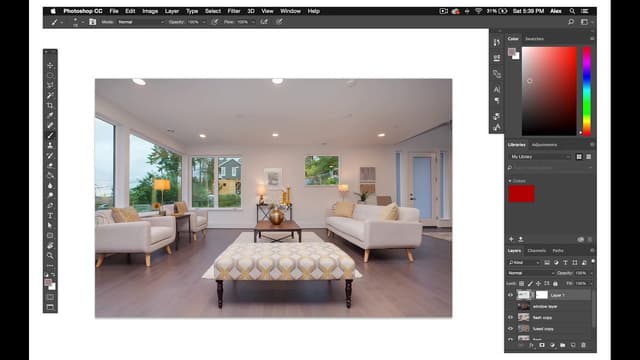Screen dimensions: 640x360
Task: Choose the Rectangle shape tool
Action: [50, 236]
